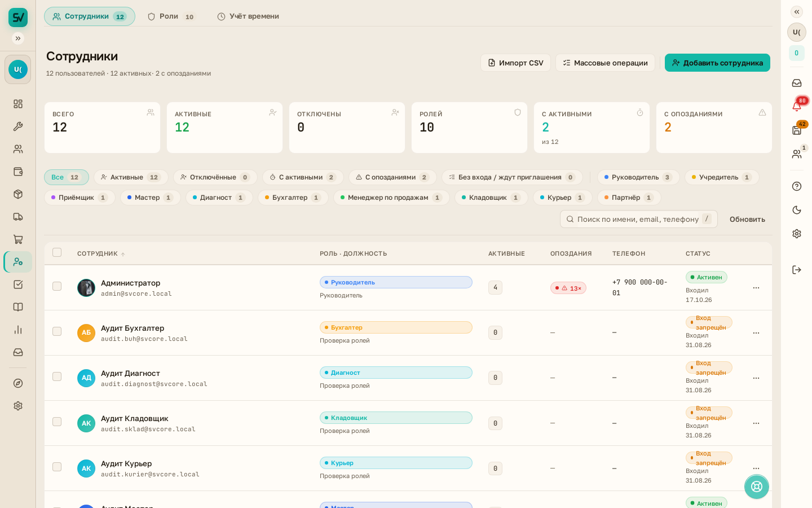812x508 pixels.
Task: Open the shopping cart sidebar icon
Action: click(x=18, y=239)
